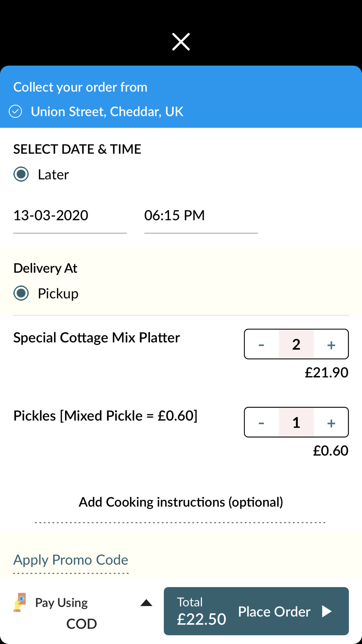Add cooking instructions in optional field

[181, 503]
